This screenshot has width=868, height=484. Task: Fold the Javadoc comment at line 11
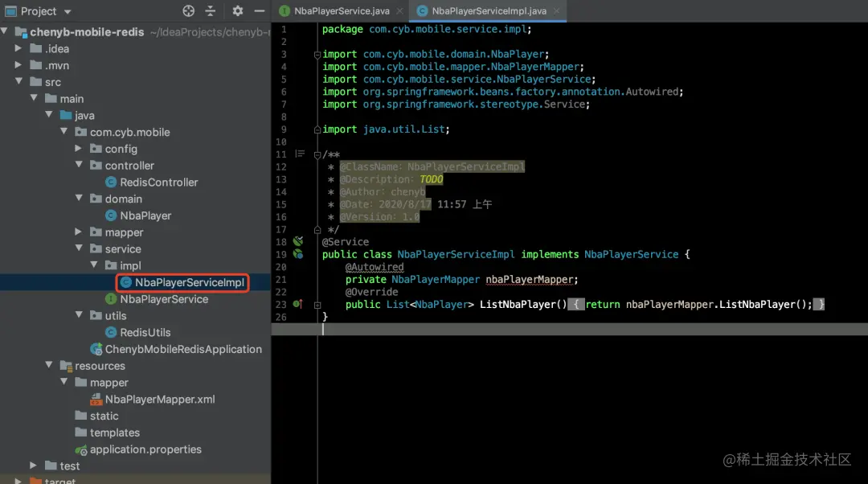(x=317, y=154)
